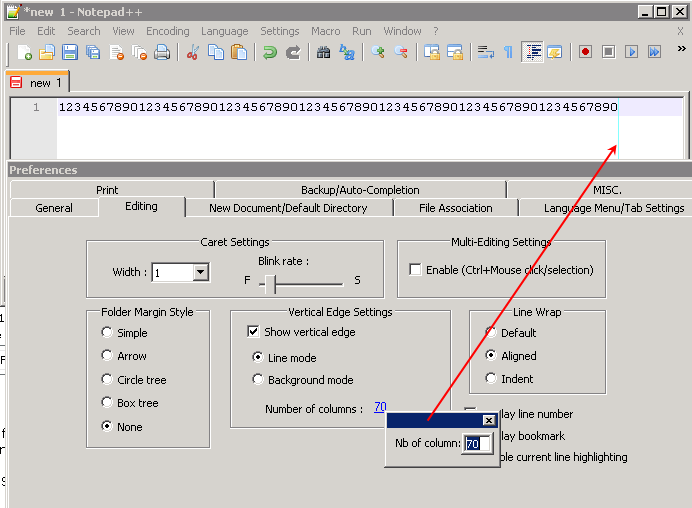This screenshot has width=692, height=508.
Task: Open the Backup/Auto-Completion tab
Action: 360,190
